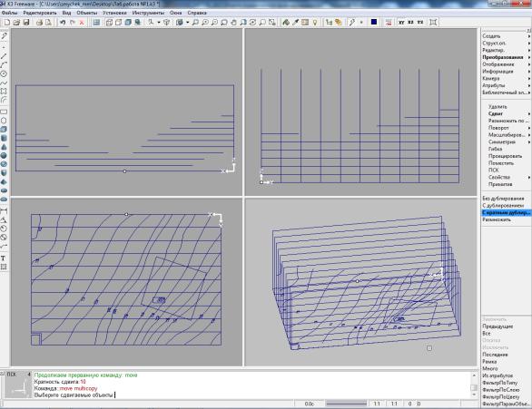Image resolution: width=532 pixels, height=409 pixels.
Task: Click first magnifier zoom icon
Action: (x=195, y=23)
